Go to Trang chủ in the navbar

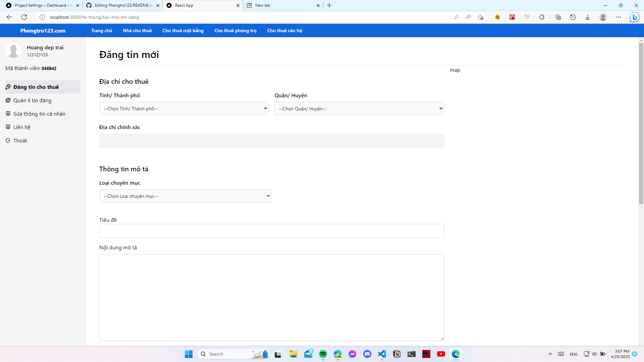(x=102, y=31)
